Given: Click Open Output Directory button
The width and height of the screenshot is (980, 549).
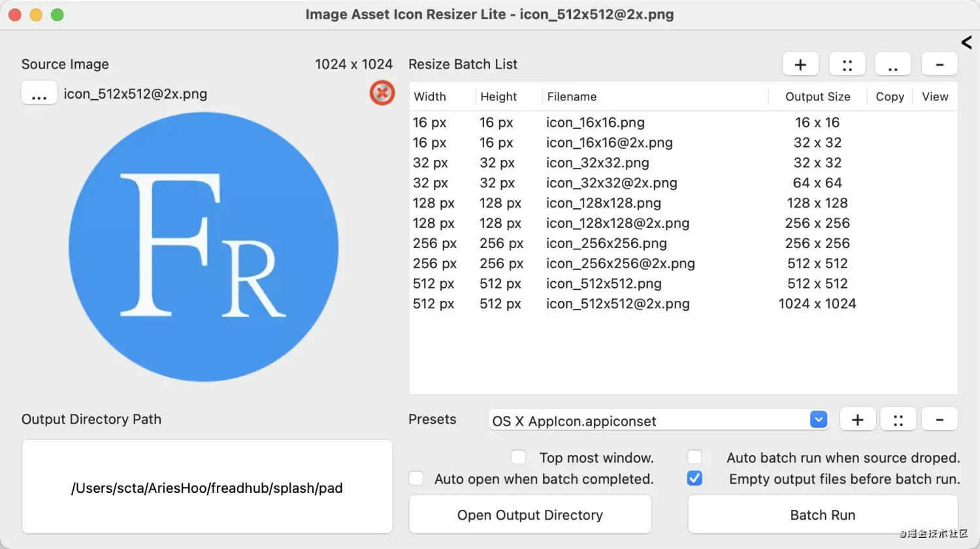Looking at the screenshot, I should (x=530, y=515).
